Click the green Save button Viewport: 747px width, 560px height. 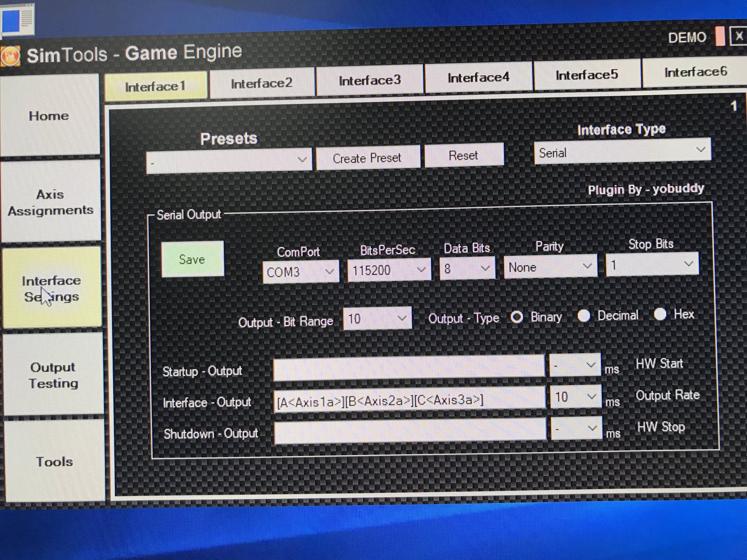(x=192, y=259)
